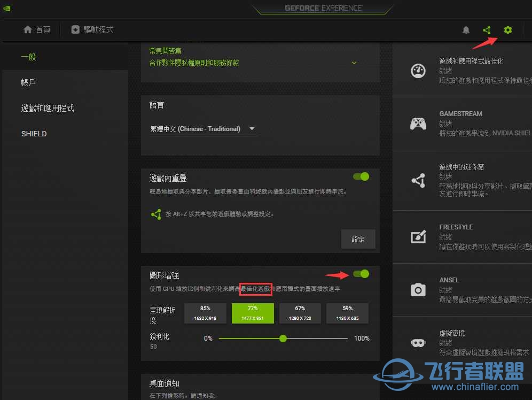
Task: Click the 設定 button in overlay section
Action: coord(358,239)
